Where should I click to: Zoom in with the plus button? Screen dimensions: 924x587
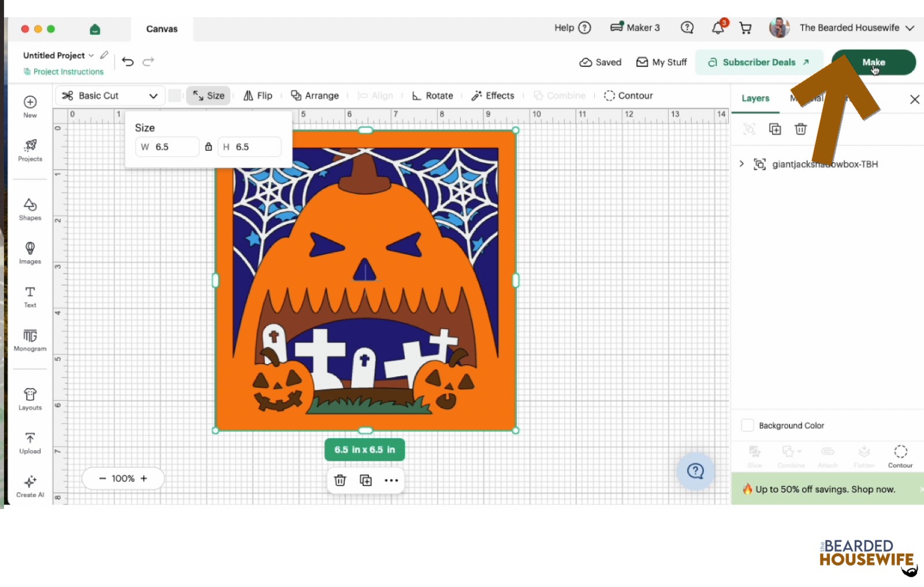point(144,478)
